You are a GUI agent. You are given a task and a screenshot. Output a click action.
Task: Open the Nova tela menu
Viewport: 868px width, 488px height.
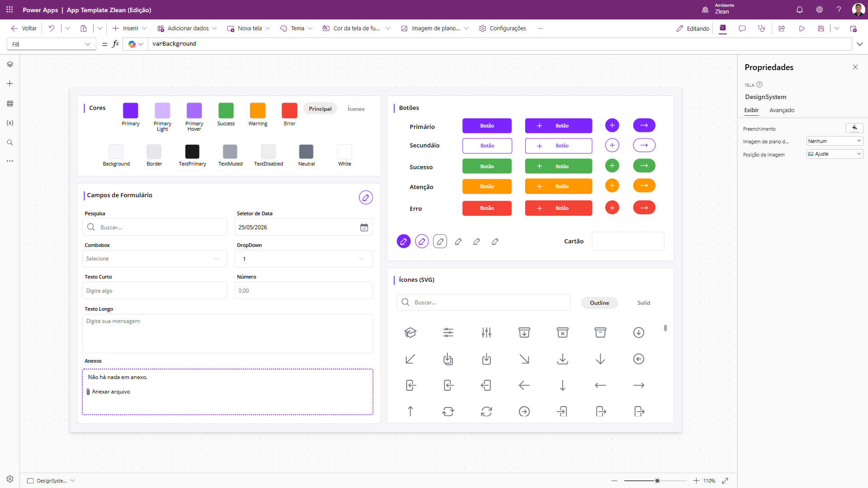[249, 28]
